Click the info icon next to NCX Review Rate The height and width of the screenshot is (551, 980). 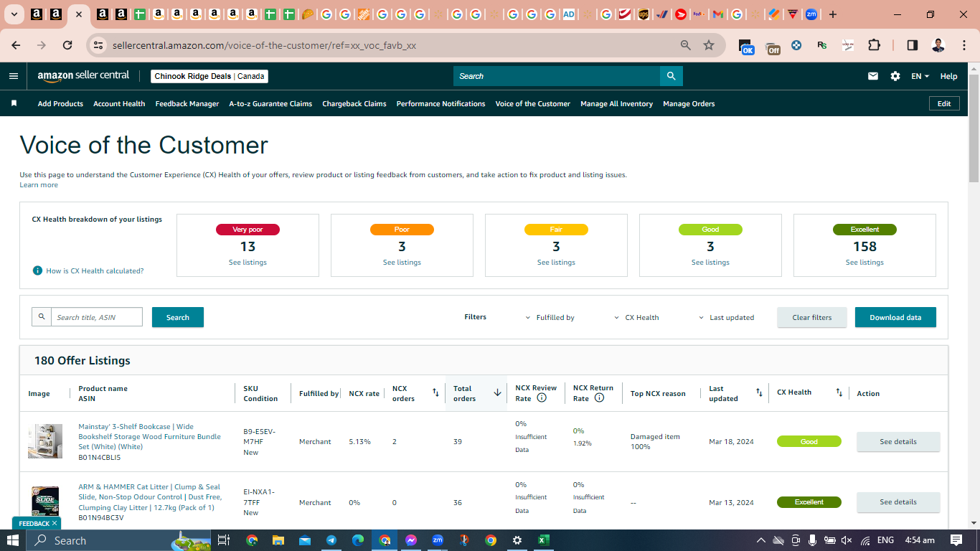point(542,397)
